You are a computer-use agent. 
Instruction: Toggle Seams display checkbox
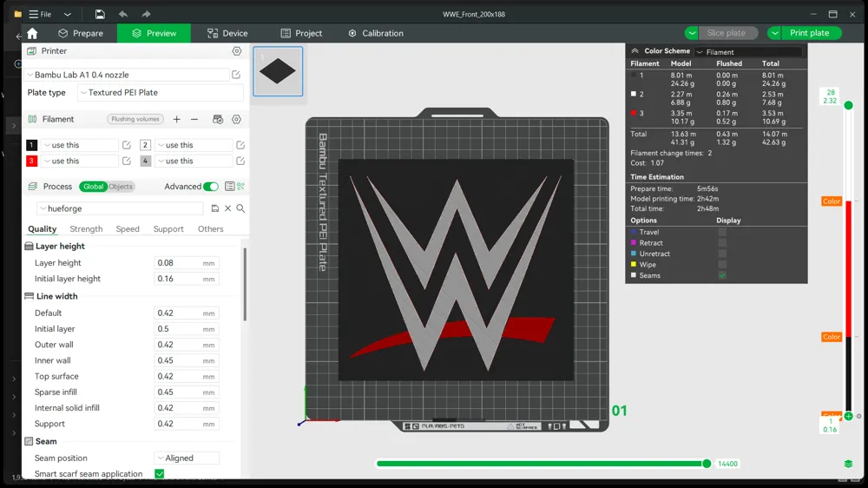tap(722, 275)
